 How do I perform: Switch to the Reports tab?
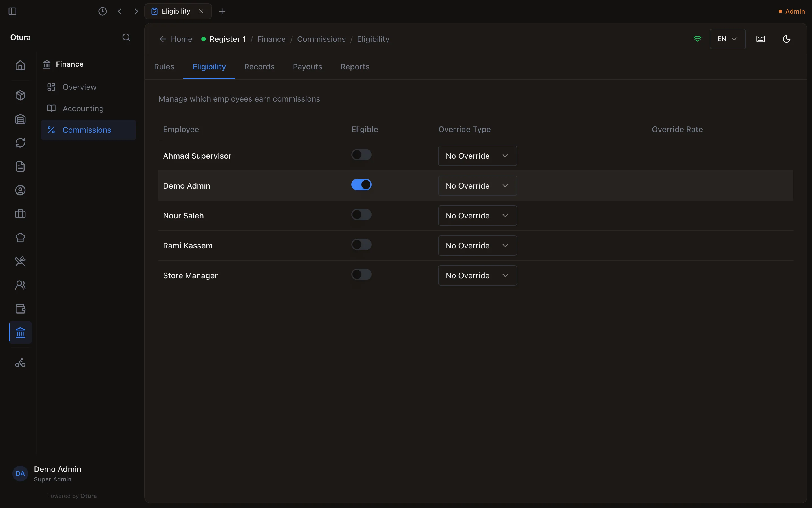click(355, 67)
